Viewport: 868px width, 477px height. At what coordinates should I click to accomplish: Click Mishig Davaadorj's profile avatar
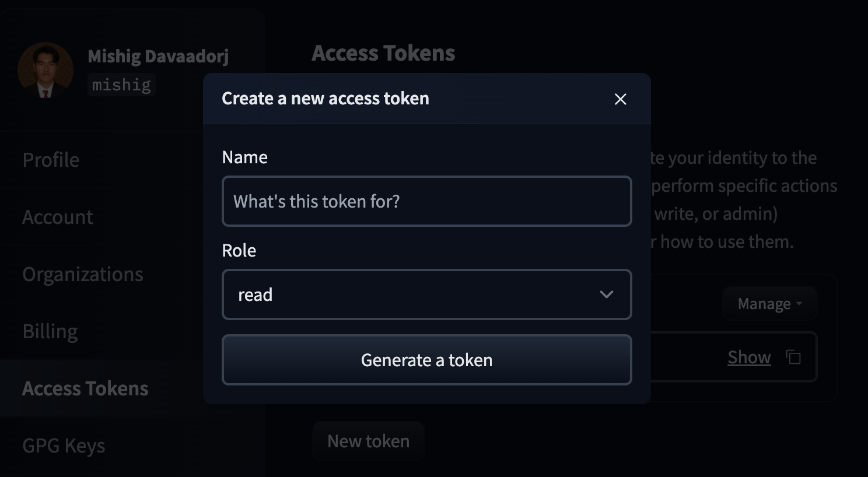(45, 70)
